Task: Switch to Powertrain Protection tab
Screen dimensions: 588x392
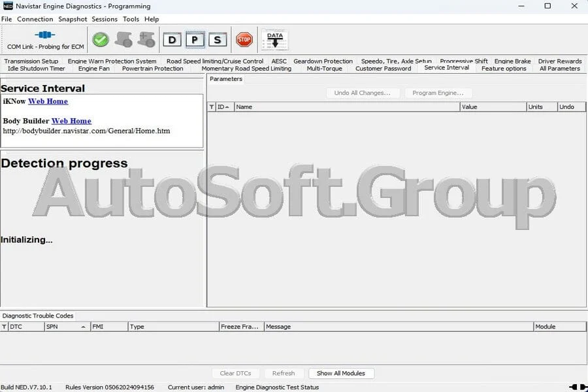Action: click(153, 69)
